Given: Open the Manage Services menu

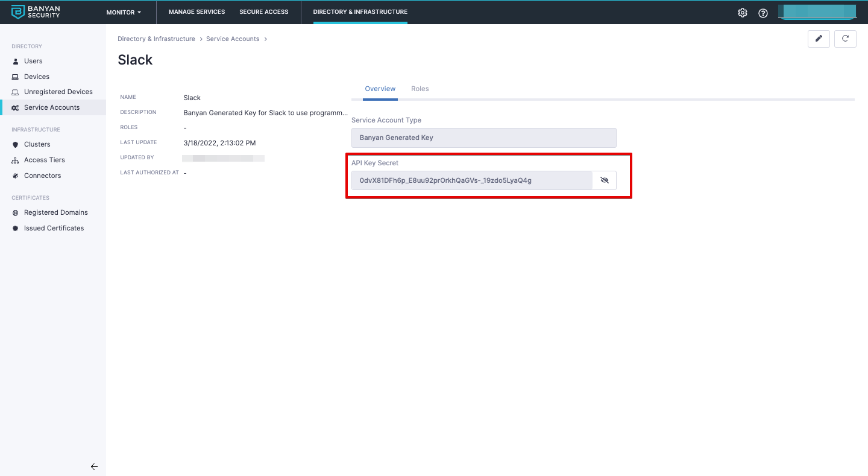Looking at the screenshot, I should pyautogui.click(x=197, y=12).
